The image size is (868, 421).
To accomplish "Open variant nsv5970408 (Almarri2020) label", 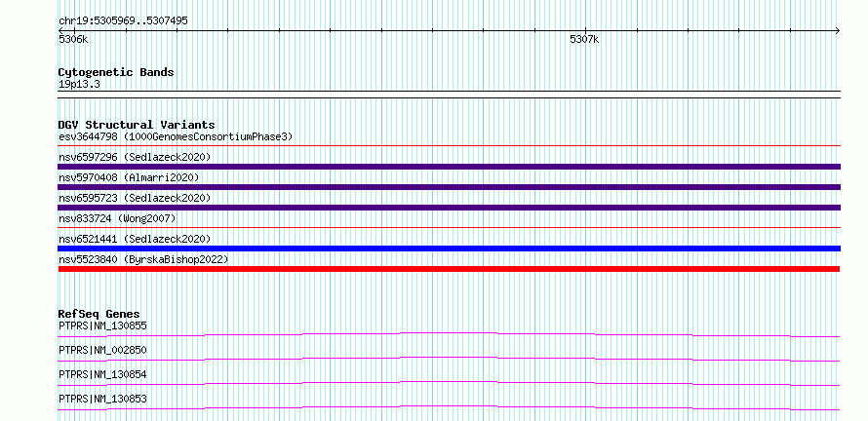I will (129, 177).
